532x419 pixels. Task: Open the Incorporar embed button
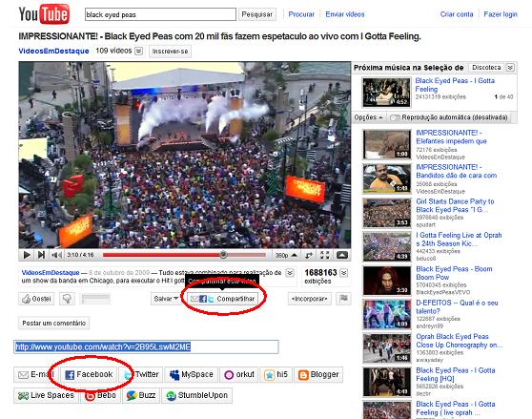coord(310,299)
